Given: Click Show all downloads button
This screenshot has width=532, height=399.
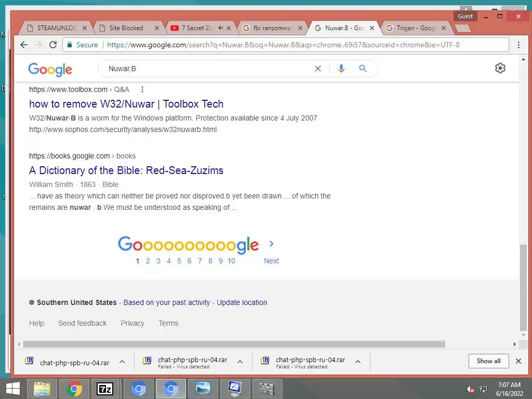Looking at the screenshot, I should 488,361.
